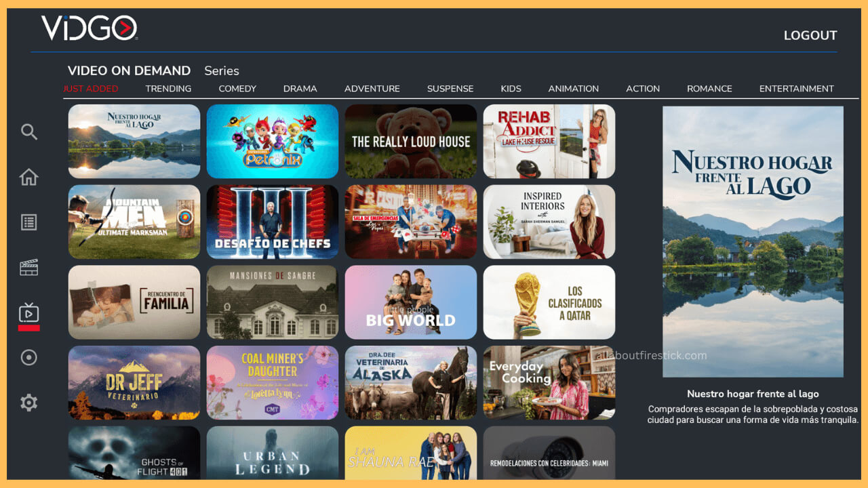868x488 pixels.
Task: Select the movies clapperboard icon
Action: point(28,267)
